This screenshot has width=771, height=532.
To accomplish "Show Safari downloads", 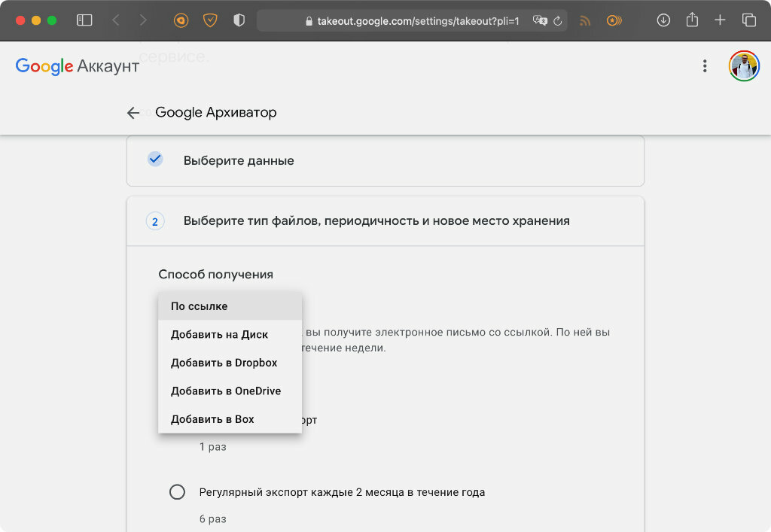I will [663, 20].
